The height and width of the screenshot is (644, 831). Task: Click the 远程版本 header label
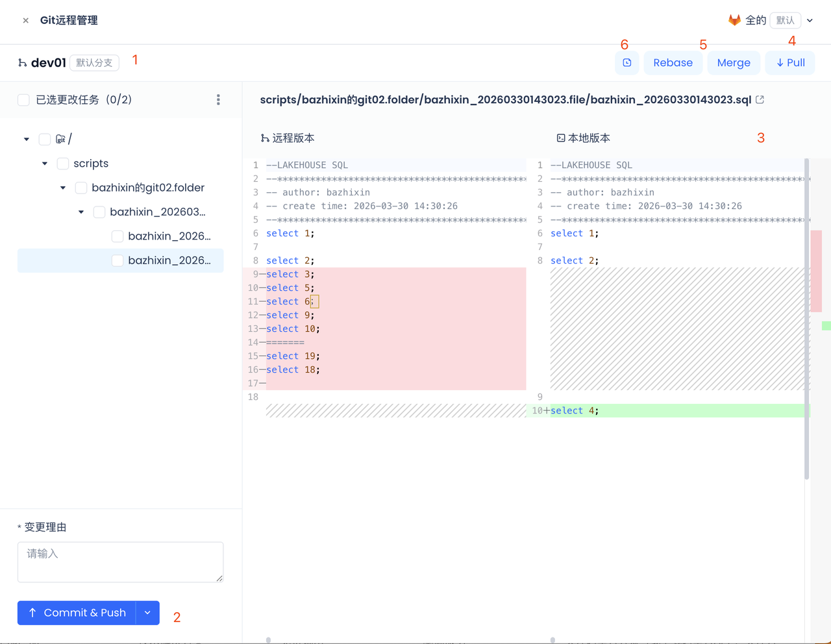[293, 138]
